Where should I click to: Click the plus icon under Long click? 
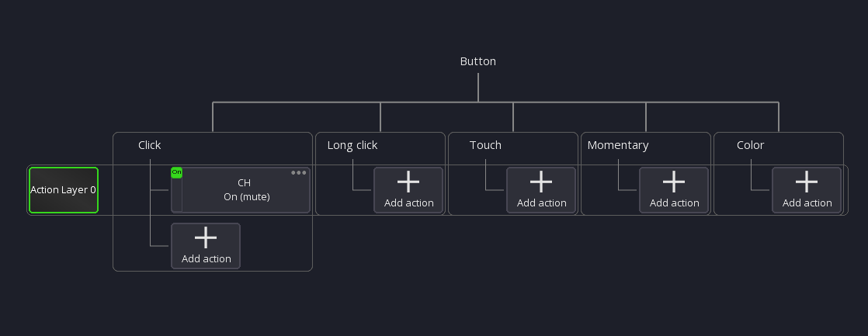[x=408, y=182]
